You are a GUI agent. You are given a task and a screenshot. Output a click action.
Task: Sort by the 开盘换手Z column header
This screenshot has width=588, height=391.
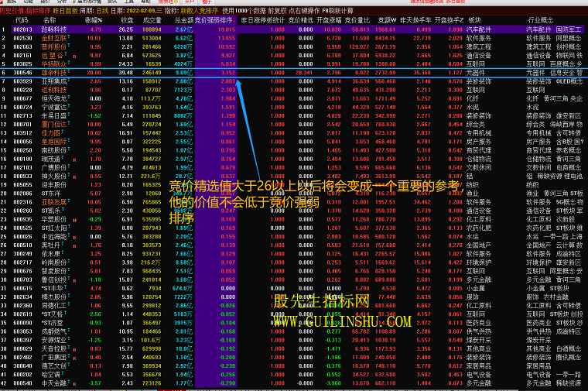[449, 20]
